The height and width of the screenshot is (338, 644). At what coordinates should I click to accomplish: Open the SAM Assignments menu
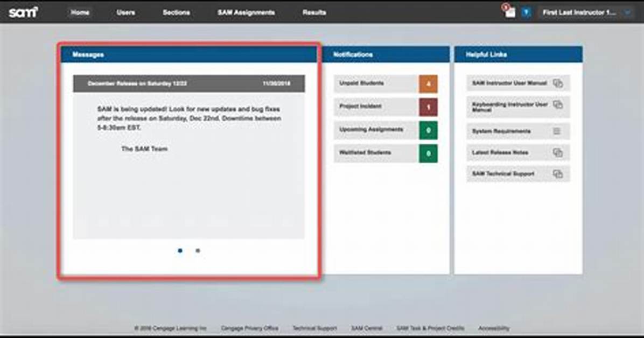[x=246, y=12]
